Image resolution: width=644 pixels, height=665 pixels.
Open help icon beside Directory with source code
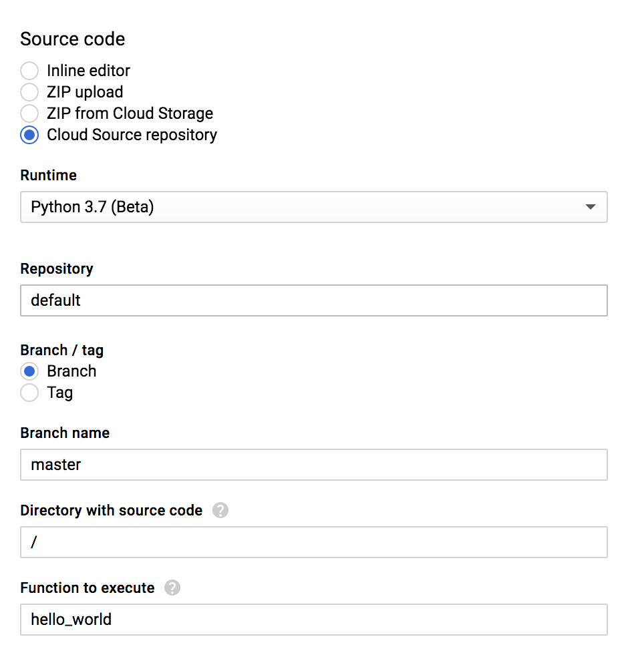tap(220, 510)
